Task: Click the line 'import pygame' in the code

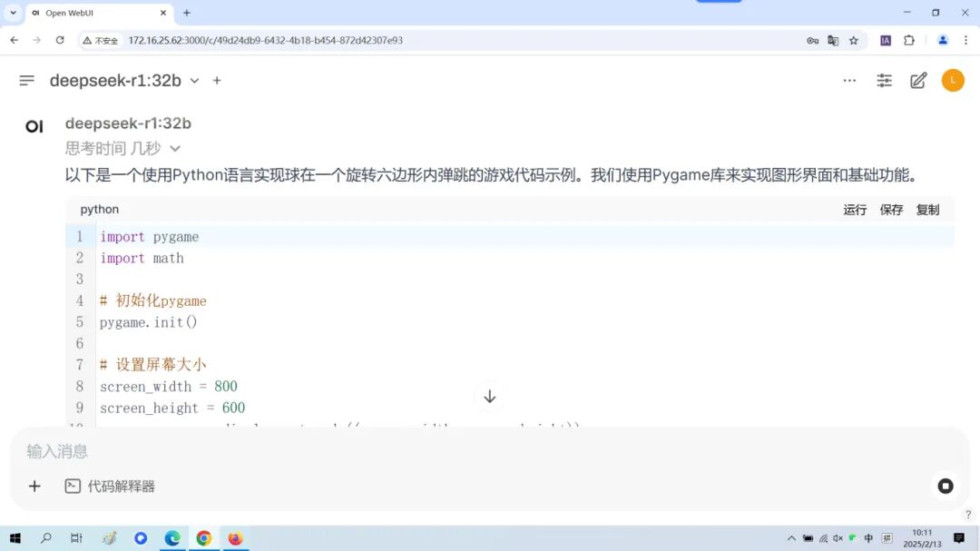Action: click(150, 237)
